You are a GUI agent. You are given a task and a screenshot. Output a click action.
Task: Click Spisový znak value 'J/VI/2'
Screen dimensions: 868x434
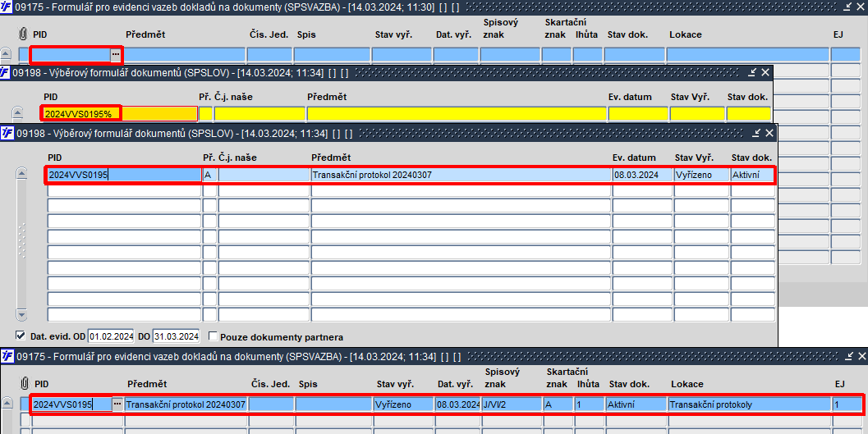[512, 404]
